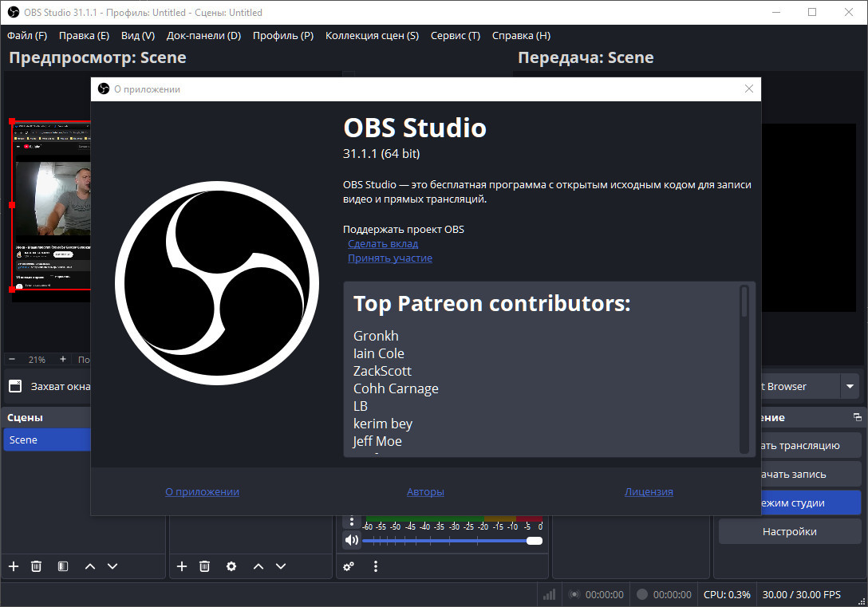Follow the Сделать вклад link
868x607 pixels.
coord(382,243)
